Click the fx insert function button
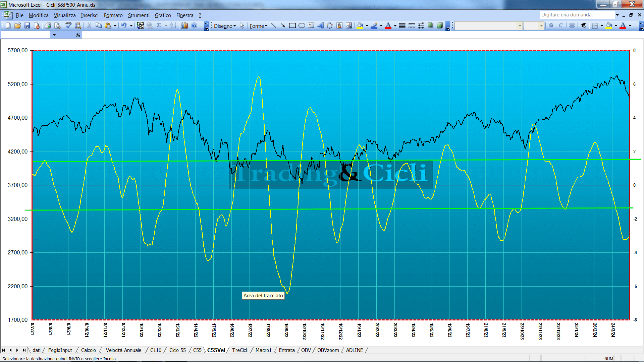The height and width of the screenshot is (362, 644). pyautogui.click(x=78, y=35)
